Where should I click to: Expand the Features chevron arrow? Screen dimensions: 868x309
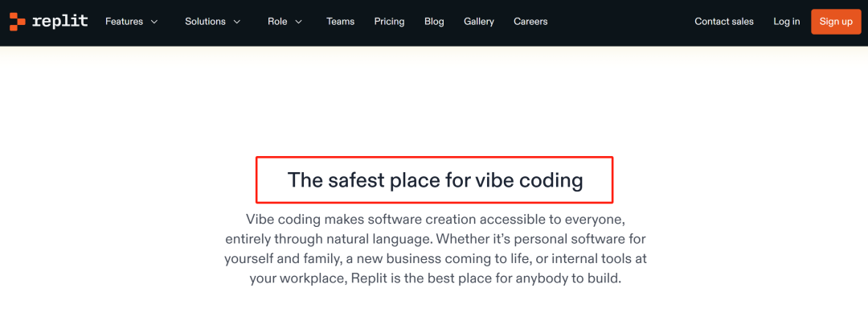click(154, 23)
